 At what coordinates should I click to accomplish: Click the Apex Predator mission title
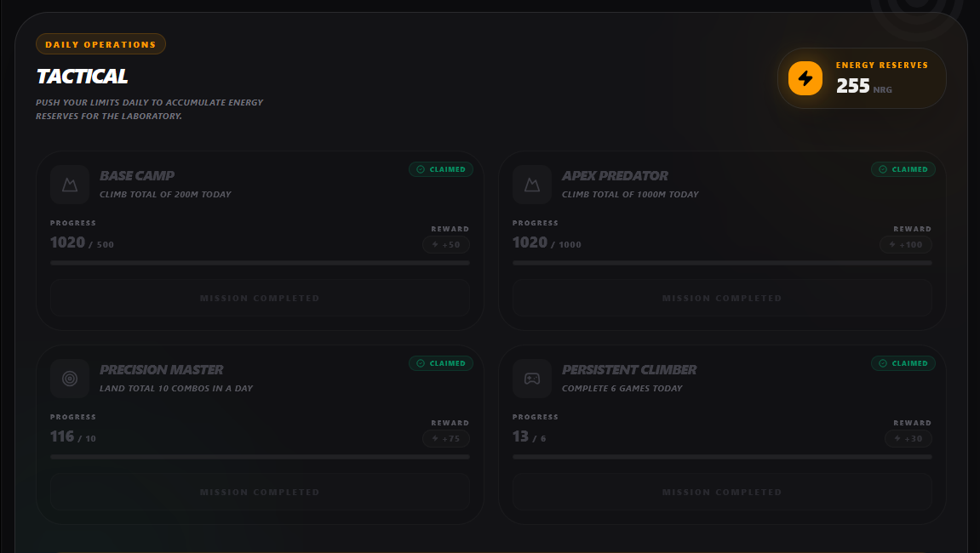pos(615,175)
